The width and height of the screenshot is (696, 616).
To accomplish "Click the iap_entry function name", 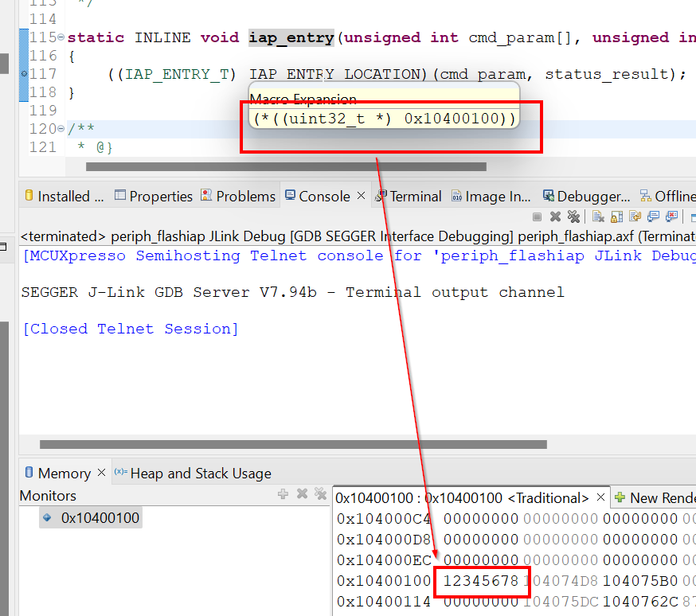I will click(x=291, y=37).
